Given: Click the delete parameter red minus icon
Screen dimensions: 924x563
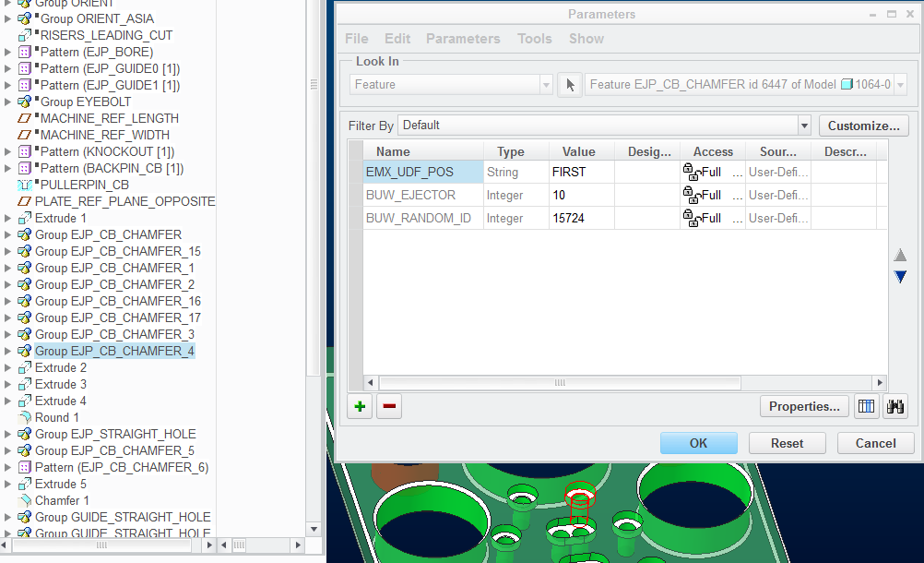Looking at the screenshot, I should [x=389, y=406].
